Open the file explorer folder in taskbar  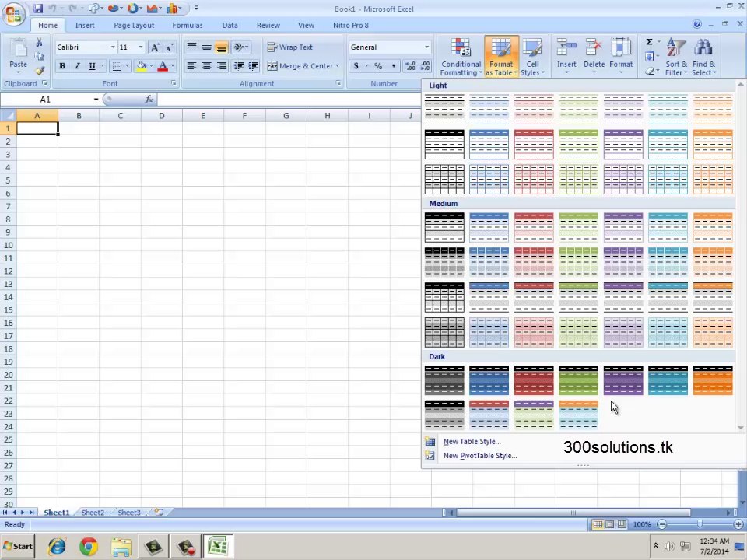tap(121, 546)
